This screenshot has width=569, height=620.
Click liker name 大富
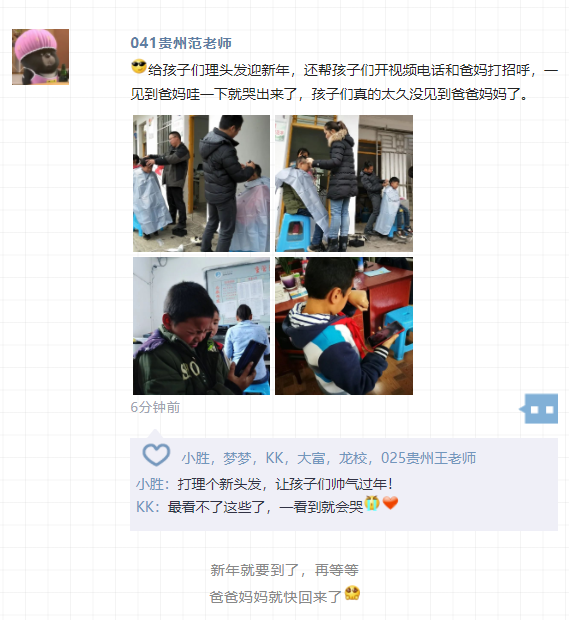click(x=311, y=458)
